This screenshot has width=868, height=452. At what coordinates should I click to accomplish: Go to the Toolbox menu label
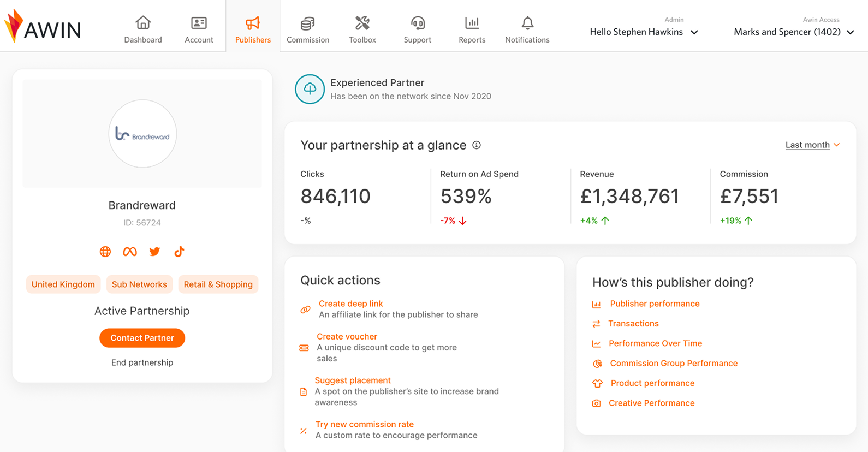point(362,40)
